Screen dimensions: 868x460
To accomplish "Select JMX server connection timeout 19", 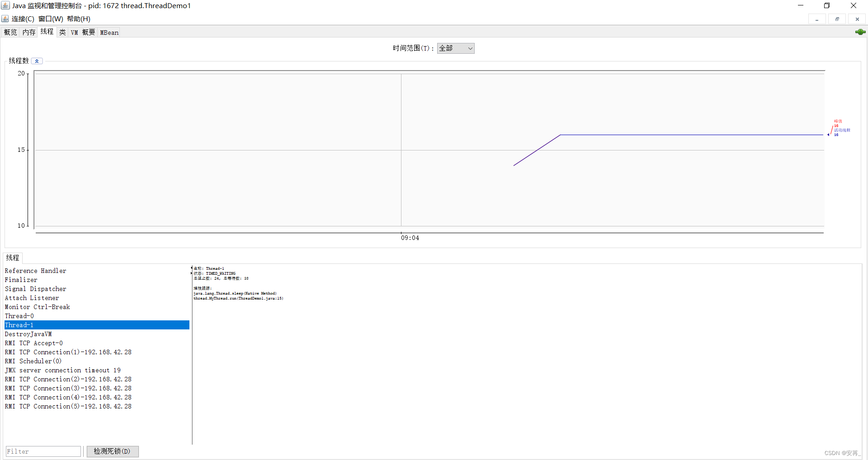I will coord(97,370).
